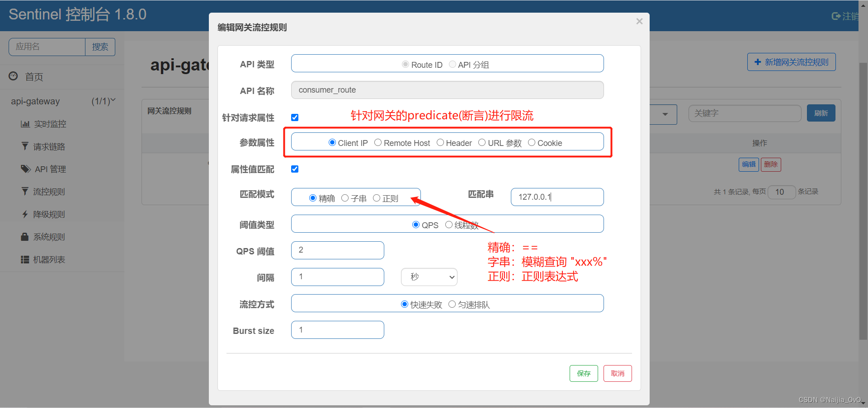Select Remote Host parameter attribute
868x408 pixels.
(x=378, y=142)
